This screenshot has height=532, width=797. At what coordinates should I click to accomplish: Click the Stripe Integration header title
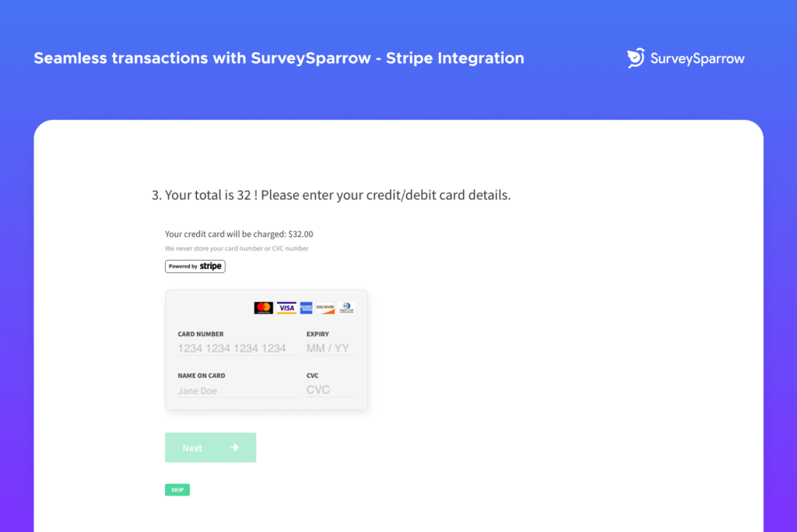pyautogui.click(x=279, y=58)
